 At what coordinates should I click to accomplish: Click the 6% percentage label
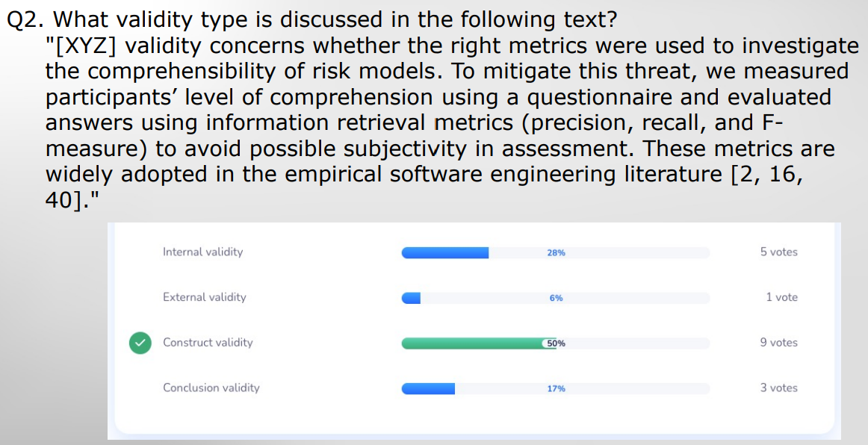tap(556, 299)
